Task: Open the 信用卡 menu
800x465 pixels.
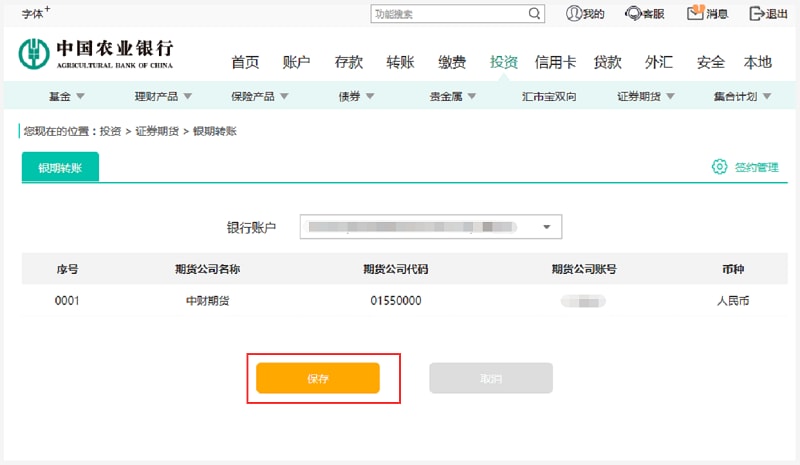Action: click(555, 62)
